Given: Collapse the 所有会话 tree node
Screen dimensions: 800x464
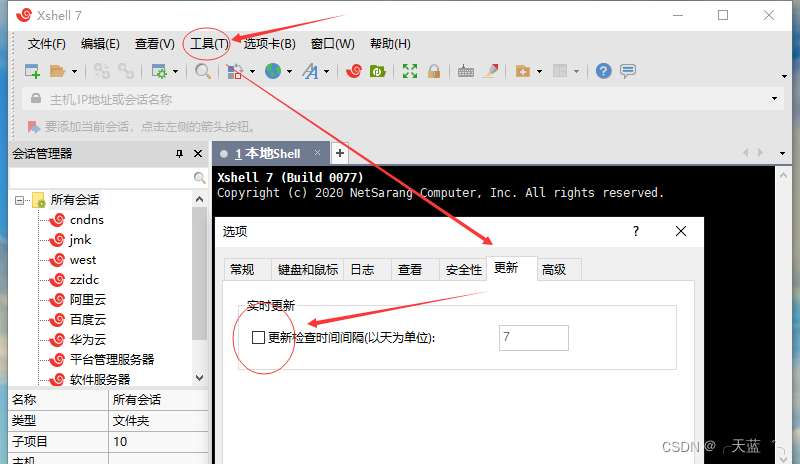Looking at the screenshot, I should pyautogui.click(x=19, y=200).
